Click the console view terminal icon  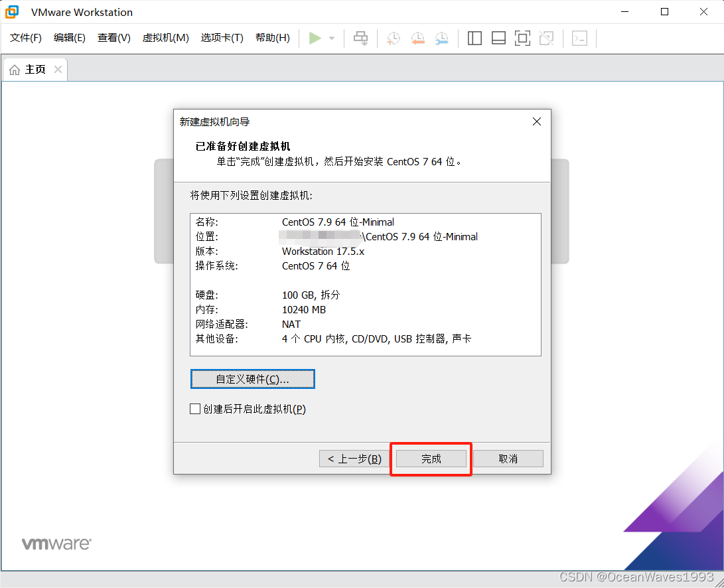coord(579,38)
